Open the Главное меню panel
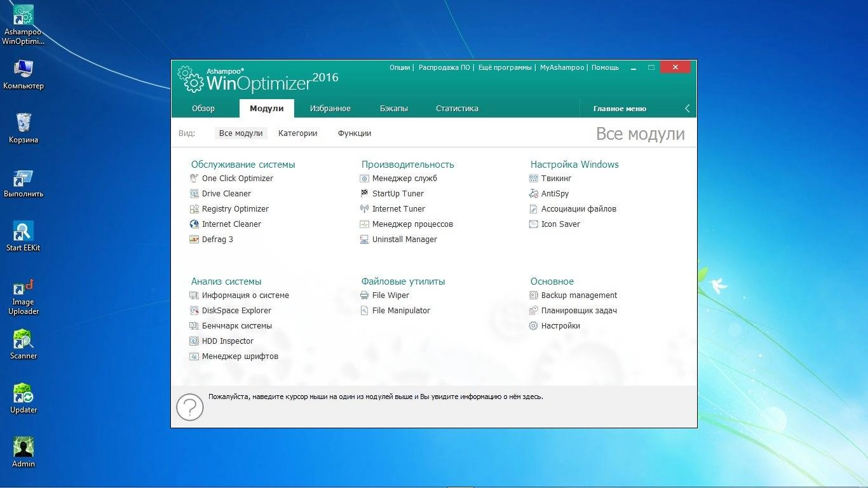Screen dimensions: 868x488 tap(620, 109)
